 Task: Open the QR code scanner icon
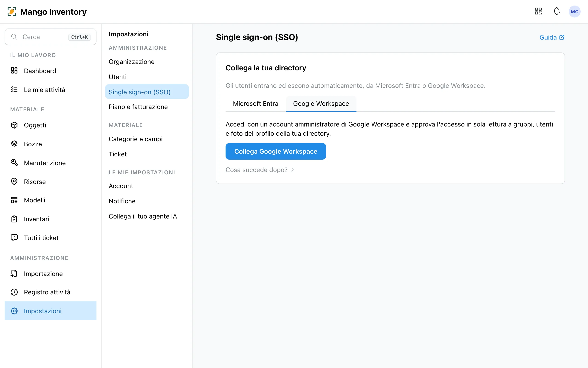coord(538,11)
